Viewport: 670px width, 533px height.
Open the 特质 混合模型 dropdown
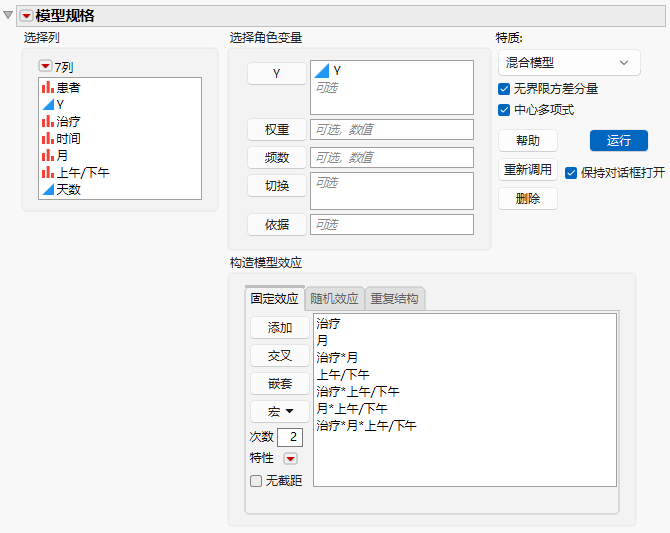pos(569,63)
